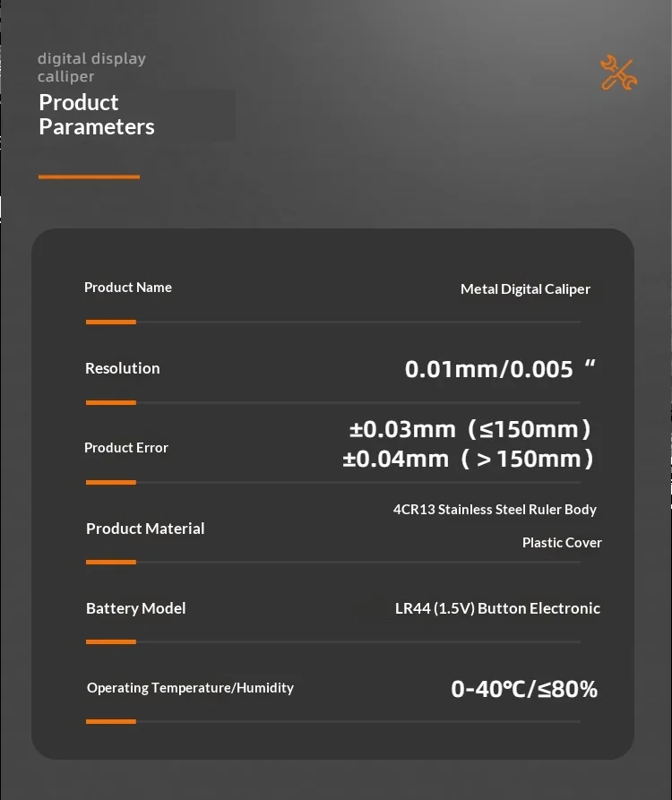Click the orange divider under Battery Model

(111, 641)
